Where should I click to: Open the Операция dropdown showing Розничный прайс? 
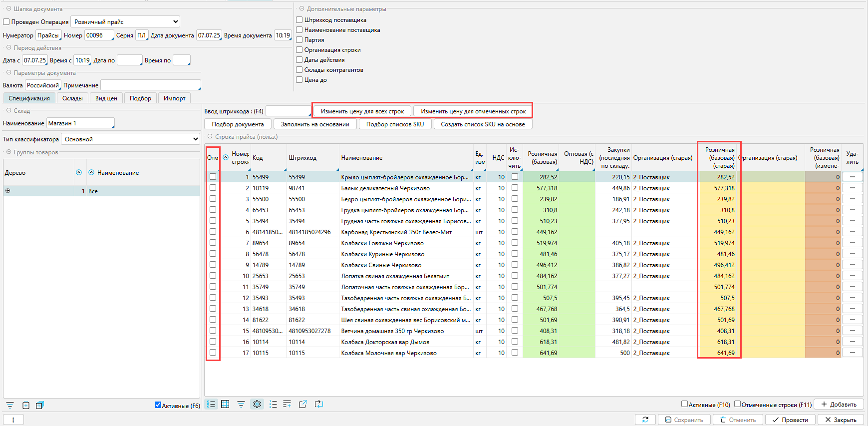[x=125, y=21]
